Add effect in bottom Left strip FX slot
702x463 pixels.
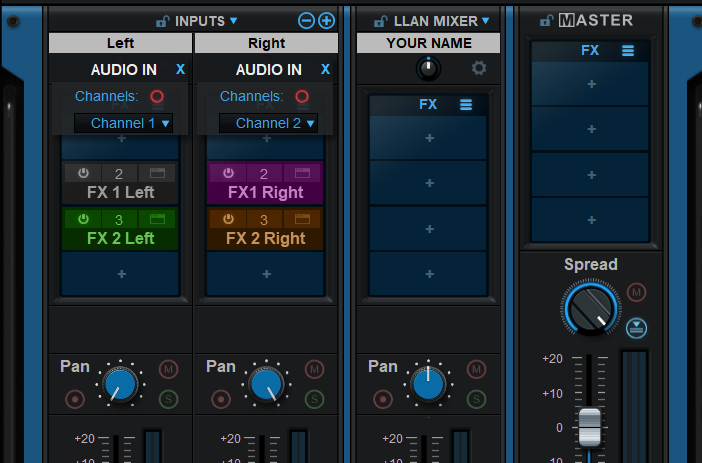120,274
